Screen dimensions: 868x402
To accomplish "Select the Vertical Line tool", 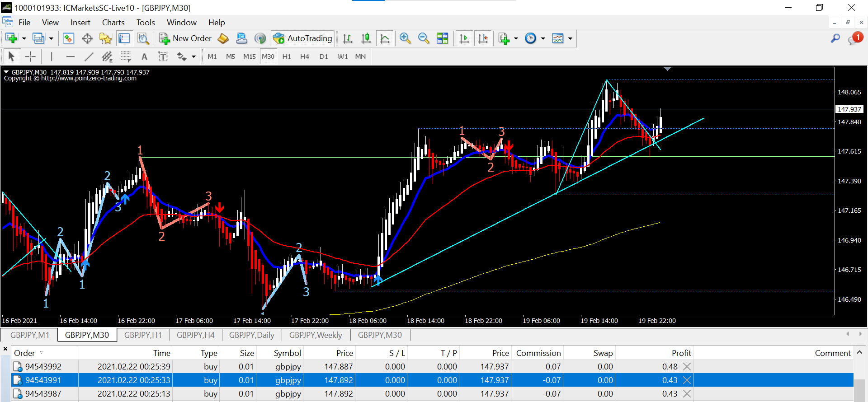I will tap(52, 56).
